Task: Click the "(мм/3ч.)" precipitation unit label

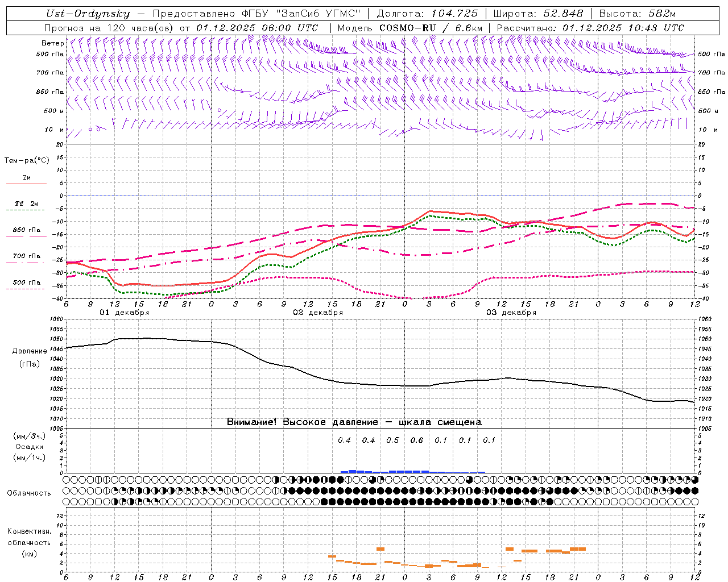Action: 29,436
